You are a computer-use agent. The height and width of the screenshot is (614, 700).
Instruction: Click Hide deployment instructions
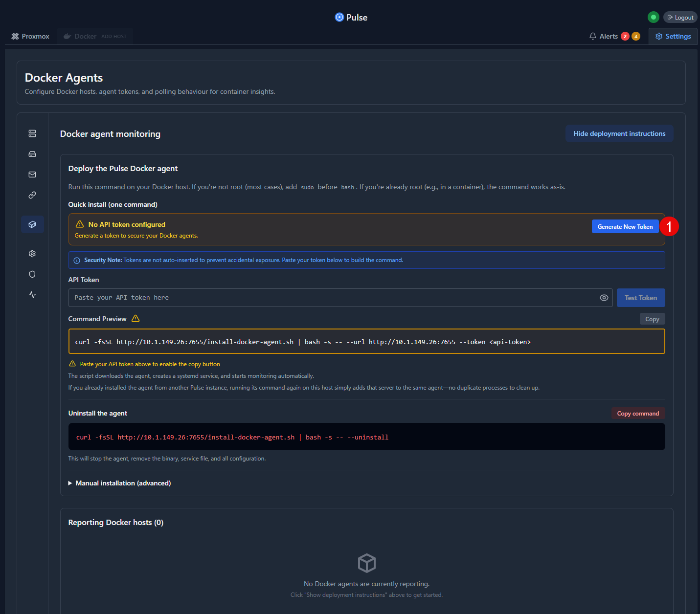point(619,133)
